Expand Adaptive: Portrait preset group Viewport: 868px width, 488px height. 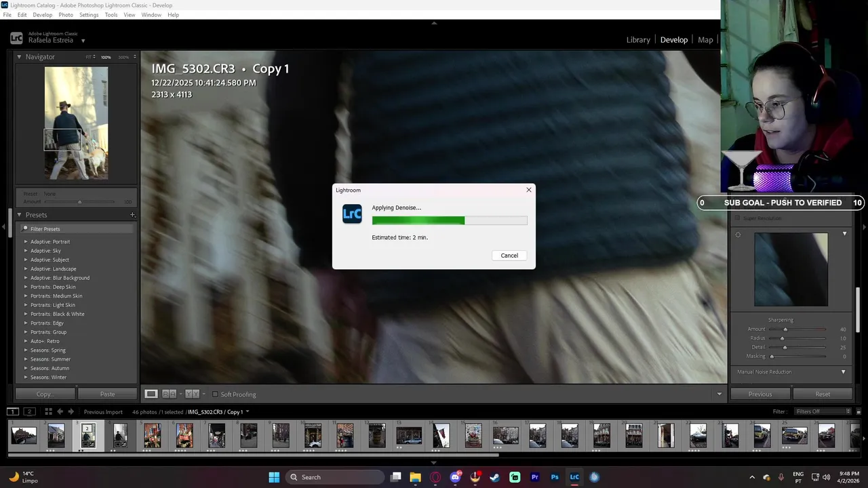coord(26,241)
